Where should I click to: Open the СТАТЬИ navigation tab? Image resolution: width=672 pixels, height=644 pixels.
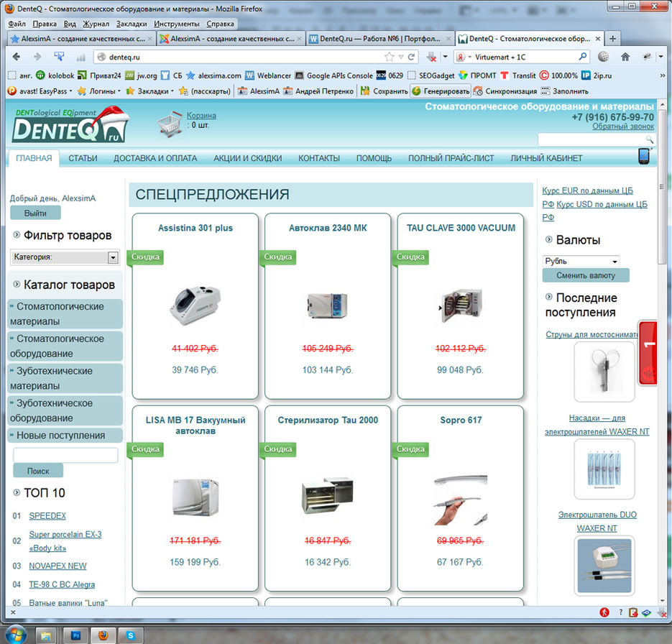[83, 158]
